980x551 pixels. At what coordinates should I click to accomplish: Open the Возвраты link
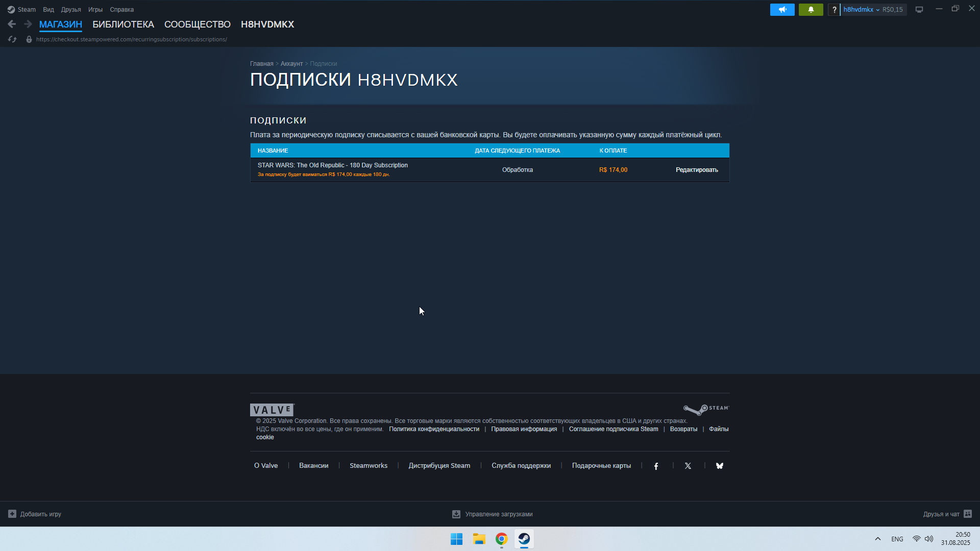pyautogui.click(x=683, y=429)
